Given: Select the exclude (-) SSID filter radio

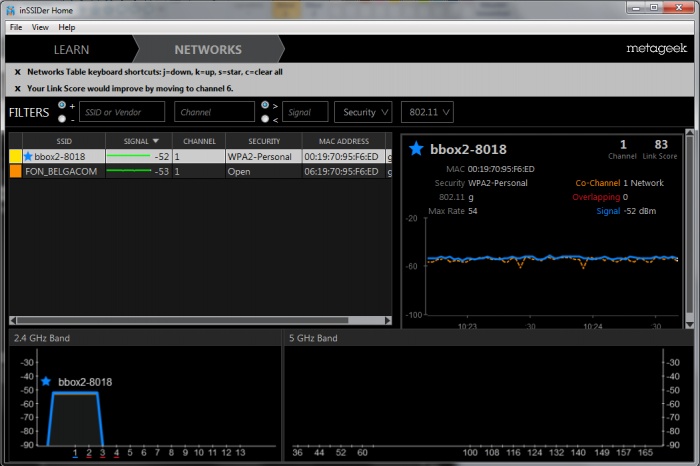Looking at the screenshot, I should click(62, 119).
